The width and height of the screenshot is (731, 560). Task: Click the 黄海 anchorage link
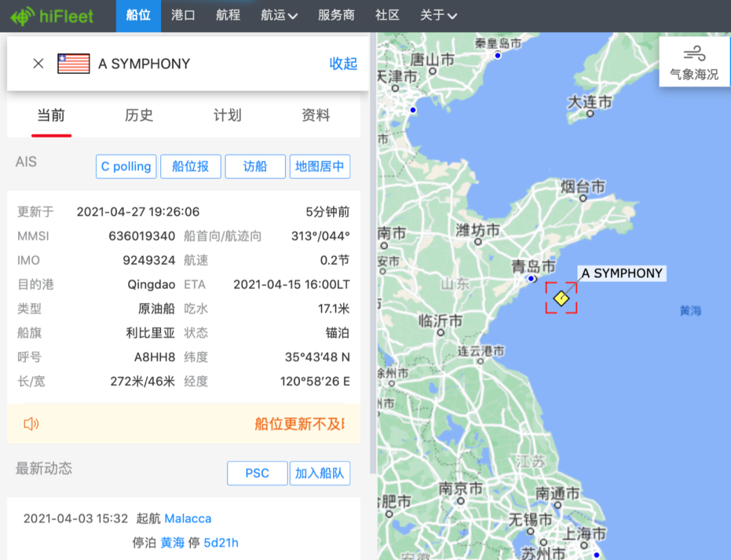(173, 542)
